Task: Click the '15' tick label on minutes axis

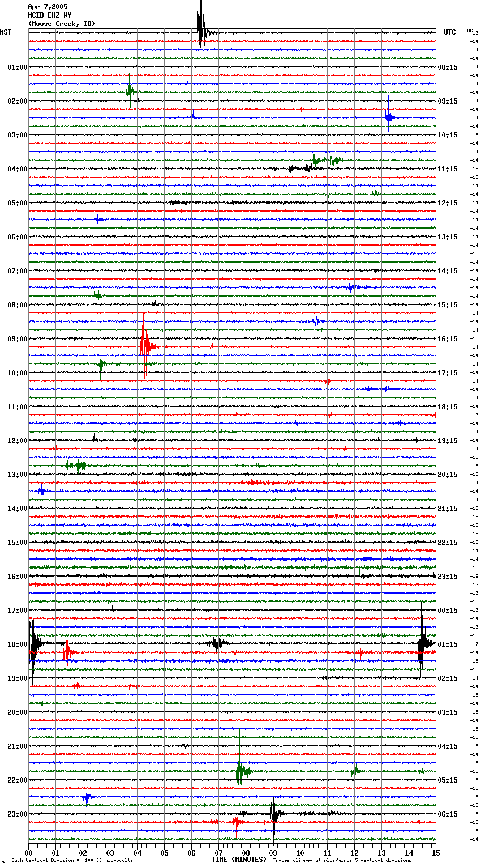Action: [436, 853]
